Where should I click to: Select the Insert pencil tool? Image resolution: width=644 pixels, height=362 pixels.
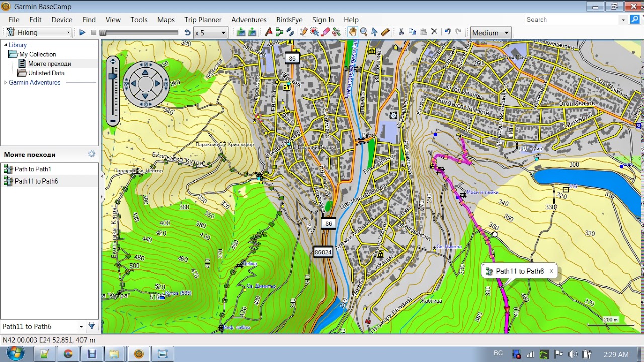point(303,32)
